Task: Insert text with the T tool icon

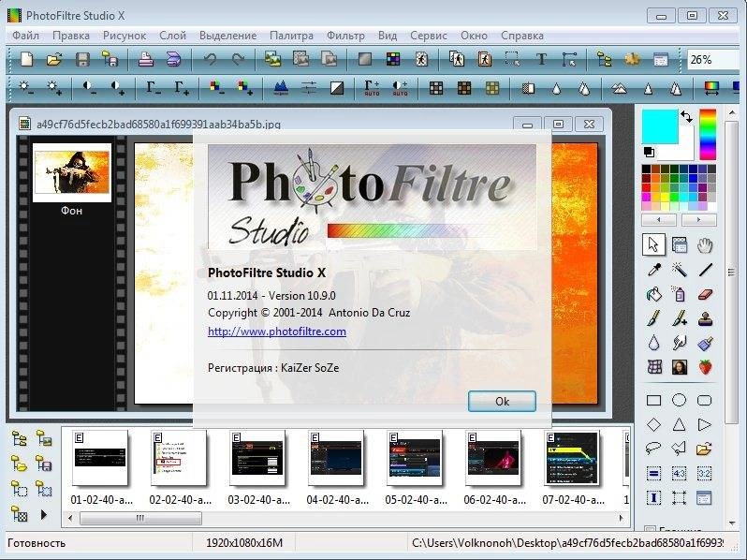Action: point(541,60)
